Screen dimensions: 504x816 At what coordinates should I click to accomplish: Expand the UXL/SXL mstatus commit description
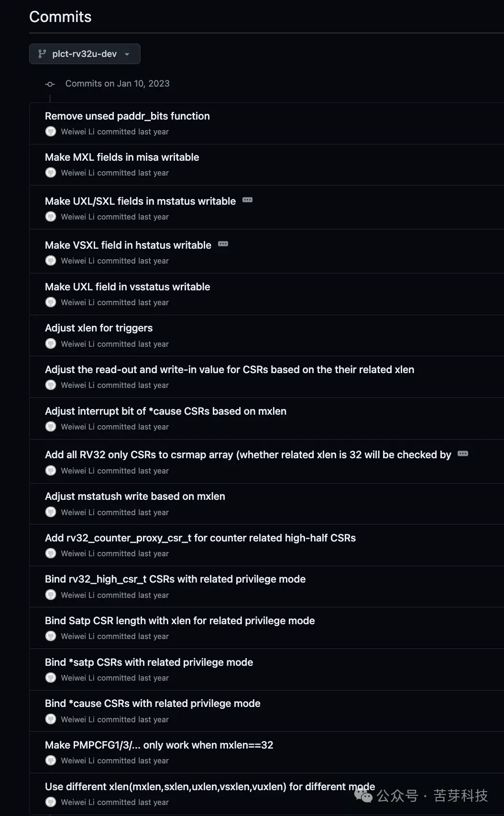pyautogui.click(x=247, y=200)
